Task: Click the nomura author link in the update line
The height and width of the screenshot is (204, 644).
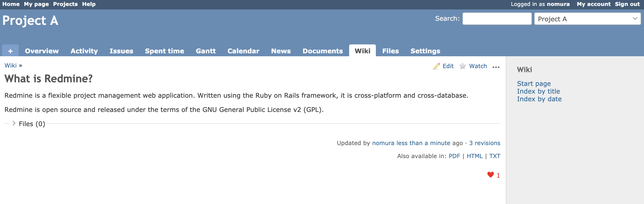Action: 383,143
